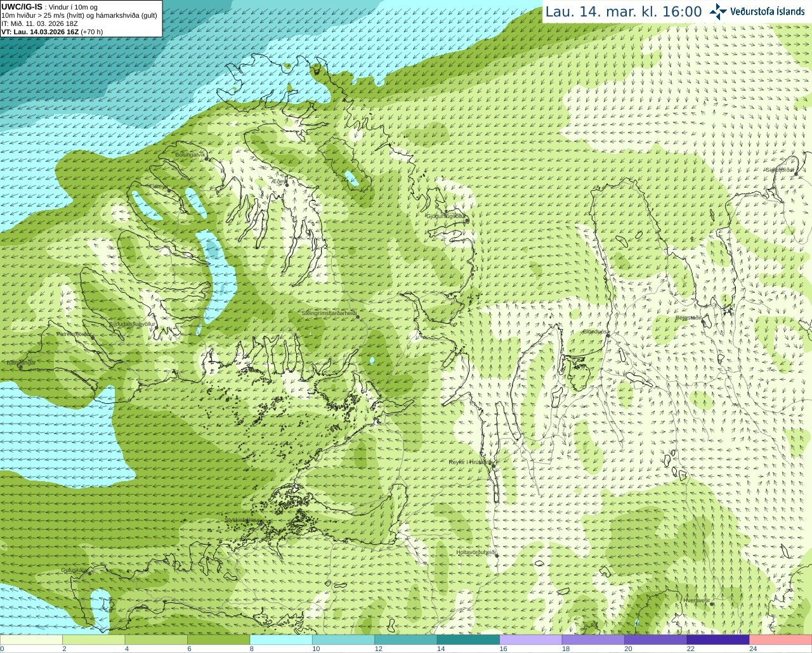Image resolution: width=812 pixels, height=653 pixels.
Task: Click the Æðey station label
Action: click(x=277, y=181)
